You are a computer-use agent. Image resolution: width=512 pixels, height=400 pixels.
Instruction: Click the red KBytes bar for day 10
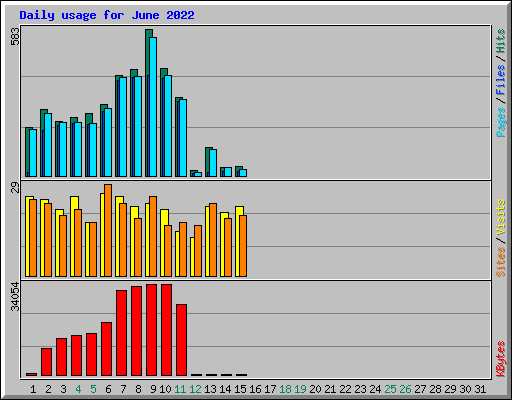point(167,330)
